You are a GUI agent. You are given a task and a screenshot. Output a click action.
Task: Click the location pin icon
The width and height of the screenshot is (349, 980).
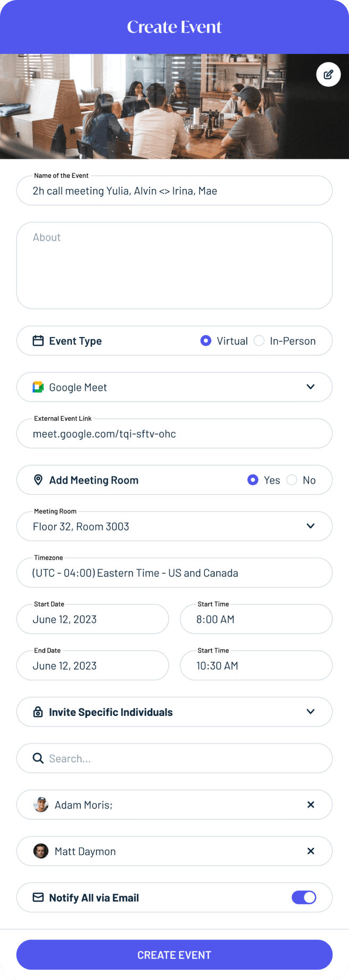[38, 480]
